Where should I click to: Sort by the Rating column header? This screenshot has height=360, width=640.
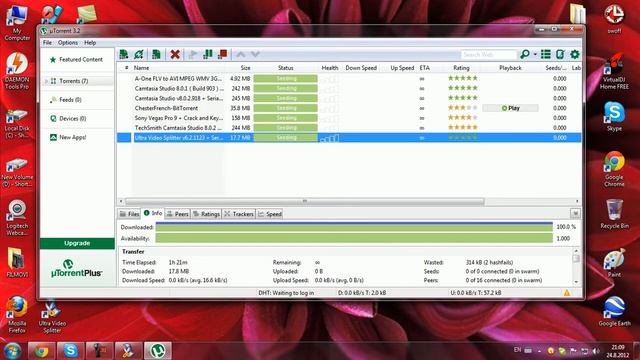pos(461,68)
